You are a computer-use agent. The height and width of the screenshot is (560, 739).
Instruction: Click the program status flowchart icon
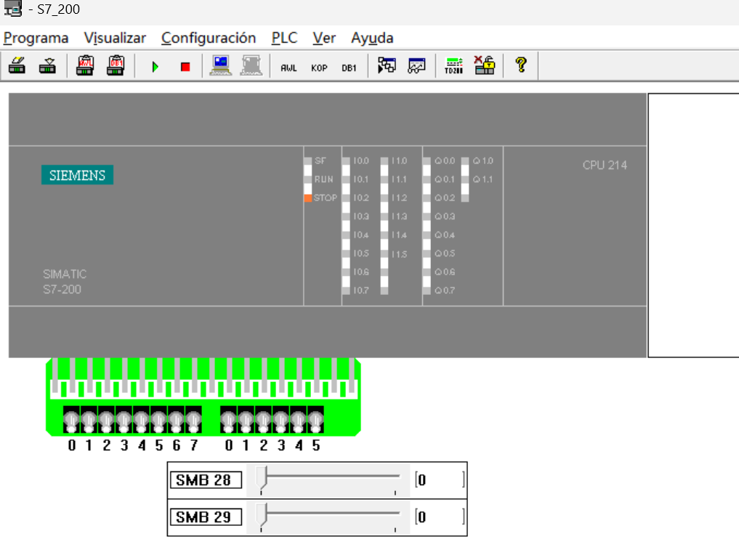click(387, 65)
